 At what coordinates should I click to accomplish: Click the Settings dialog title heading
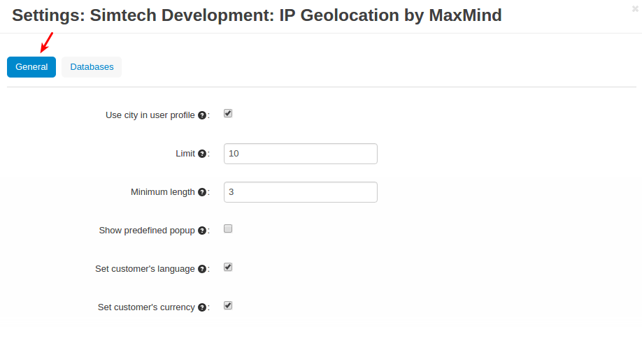257,15
